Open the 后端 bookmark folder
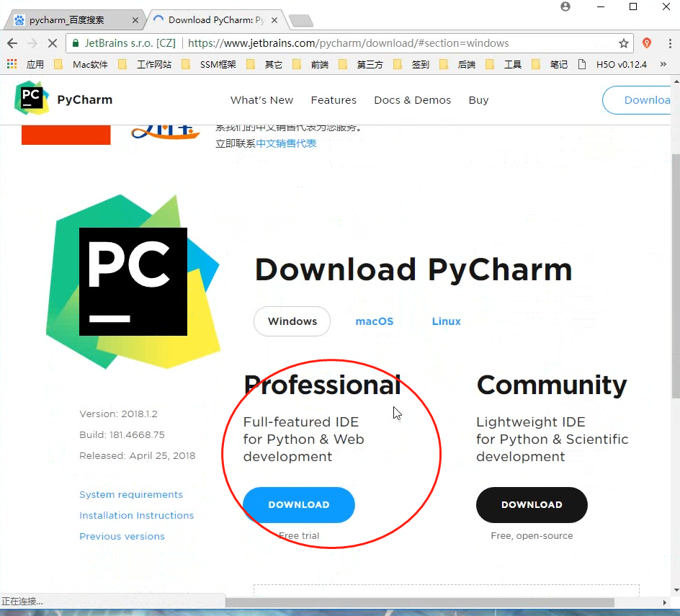Screen dimensions: 680x616 point(457,65)
